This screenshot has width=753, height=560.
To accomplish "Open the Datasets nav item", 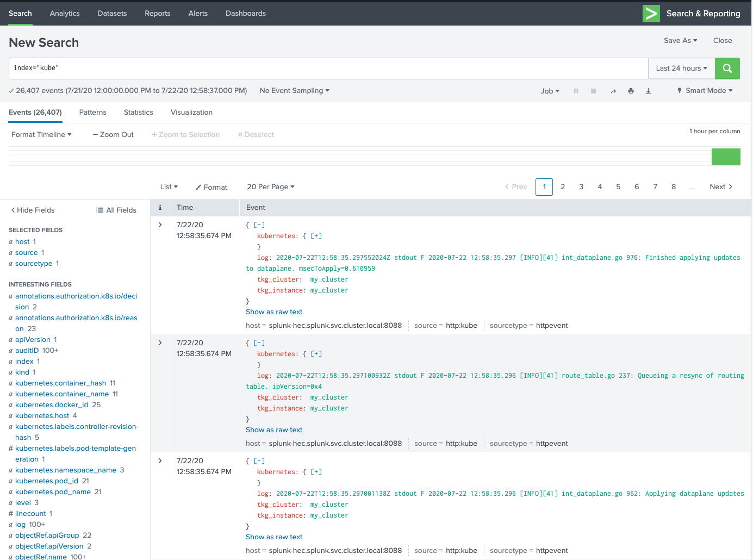I will tap(112, 13).
